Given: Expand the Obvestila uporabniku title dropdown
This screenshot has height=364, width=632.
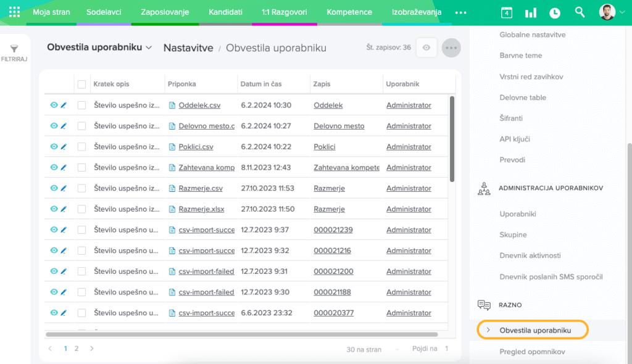Looking at the screenshot, I should [149, 48].
